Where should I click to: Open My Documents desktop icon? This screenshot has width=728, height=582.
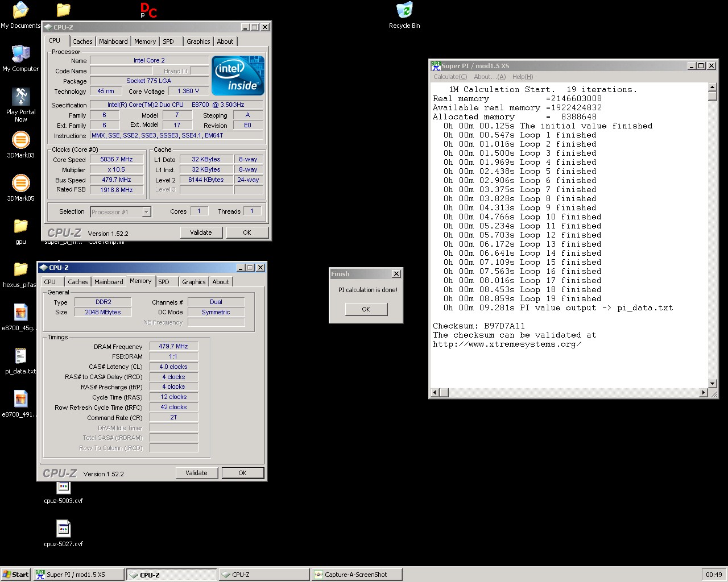(x=20, y=15)
